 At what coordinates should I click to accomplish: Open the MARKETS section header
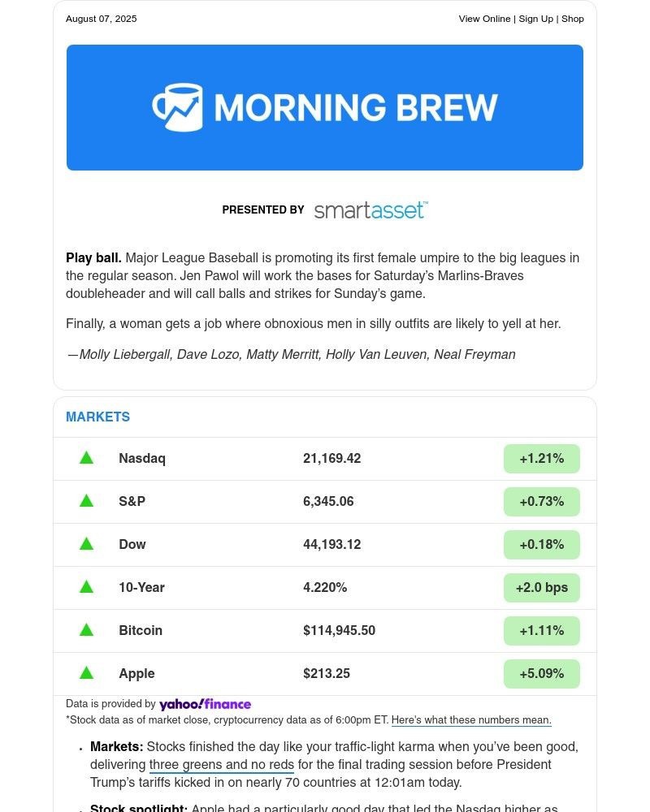(x=97, y=417)
